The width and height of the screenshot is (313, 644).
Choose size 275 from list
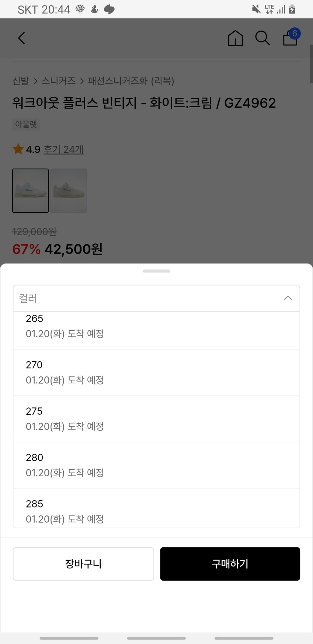pyautogui.click(x=156, y=419)
